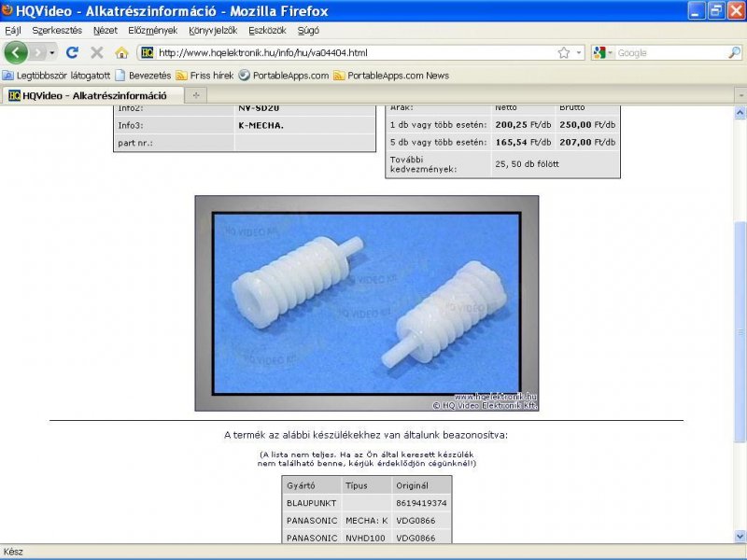This screenshot has height=560, width=747.
Task: Click the Kész status bar text
Action: click(13, 552)
